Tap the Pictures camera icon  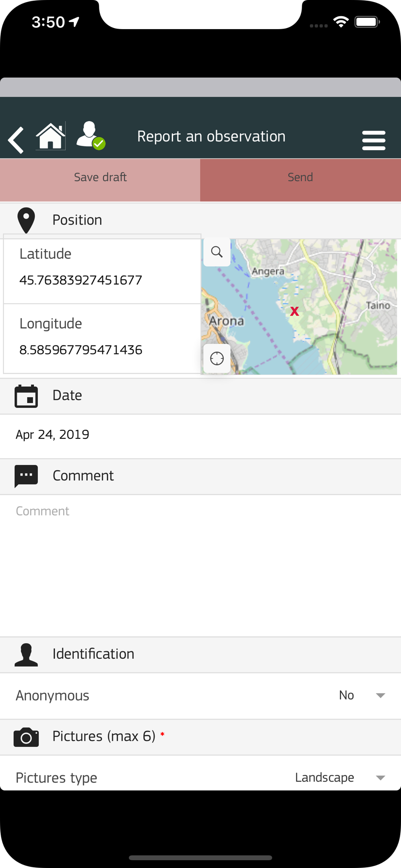click(x=26, y=737)
